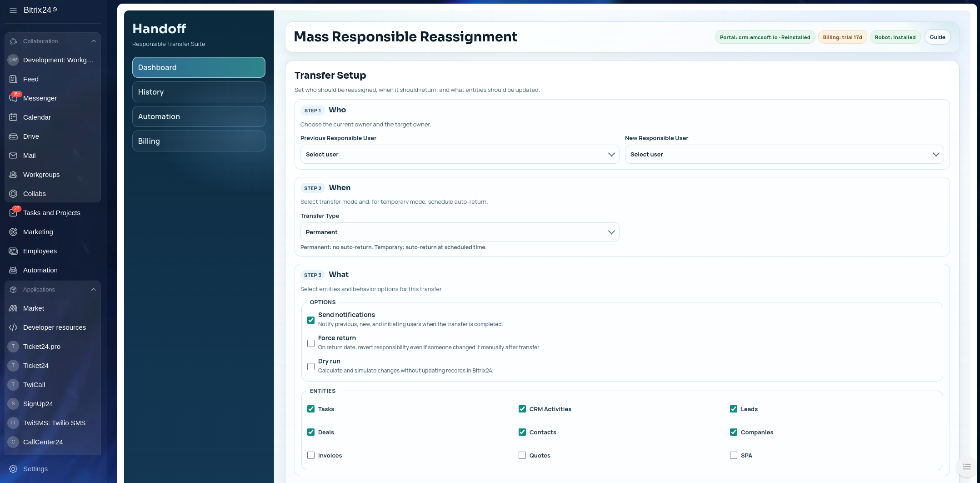Enable the Force return checkbox
The width and height of the screenshot is (980, 483).
pos(311,343)
